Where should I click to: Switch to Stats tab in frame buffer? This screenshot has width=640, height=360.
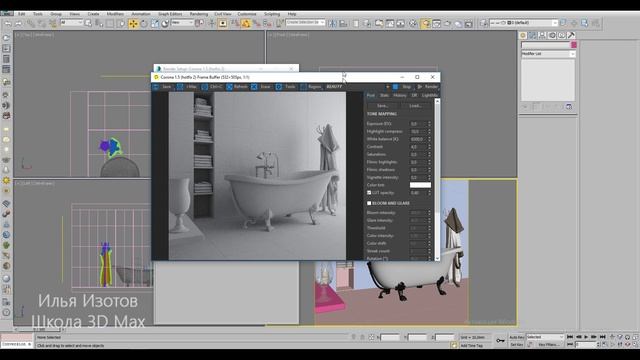tap(384, 95)
